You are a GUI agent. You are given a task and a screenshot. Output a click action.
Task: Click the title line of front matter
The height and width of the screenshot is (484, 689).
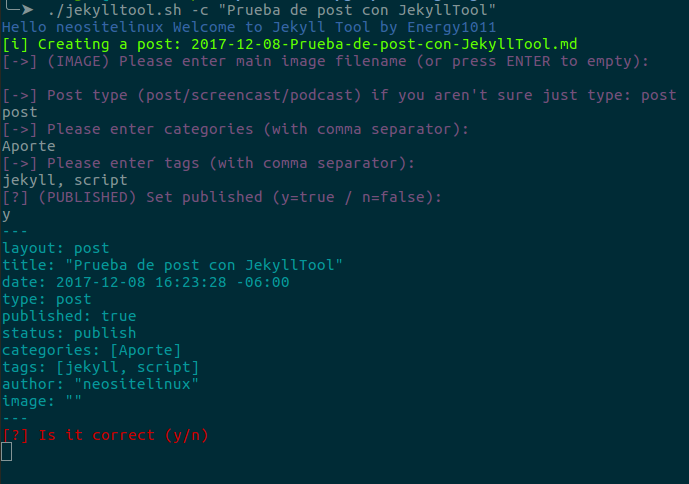pos(172,265)
